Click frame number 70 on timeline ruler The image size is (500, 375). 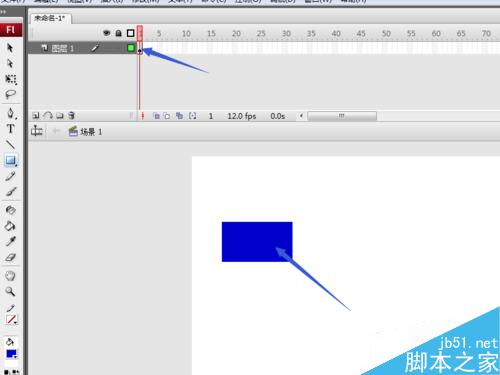coord(486,33)
